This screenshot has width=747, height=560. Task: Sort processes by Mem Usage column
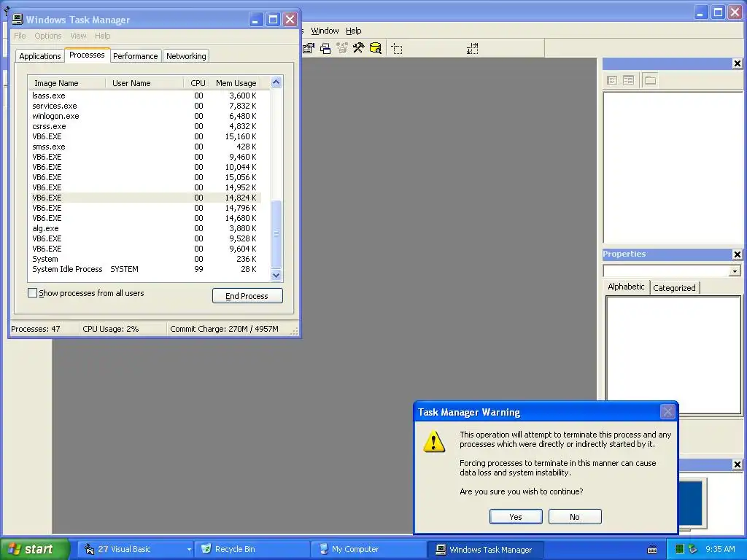(x=236, y=83)
